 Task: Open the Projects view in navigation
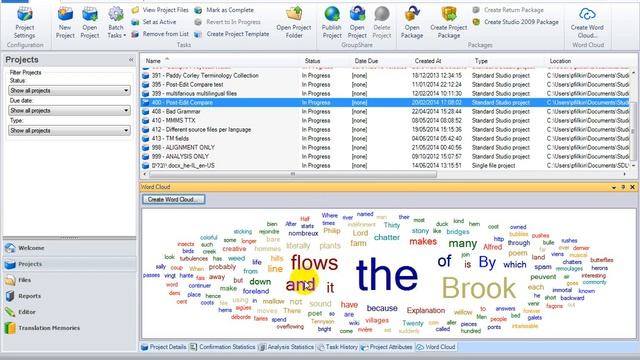tap(69, 264)
